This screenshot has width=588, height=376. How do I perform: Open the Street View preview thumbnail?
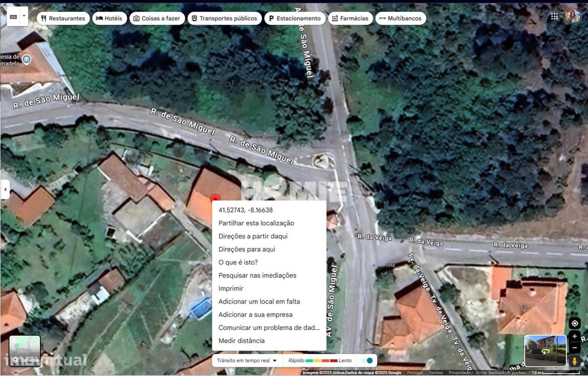pyautogui.click(x=545, y=351)
